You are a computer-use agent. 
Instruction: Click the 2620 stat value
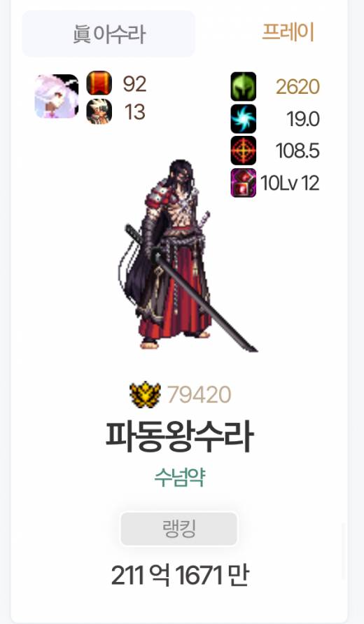[298, 87]
